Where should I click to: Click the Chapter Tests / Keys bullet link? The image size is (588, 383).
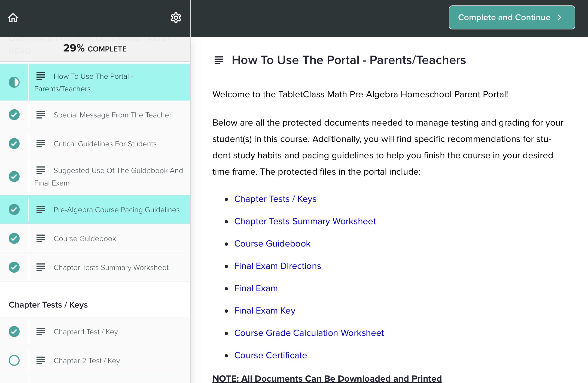coord(275,199)
